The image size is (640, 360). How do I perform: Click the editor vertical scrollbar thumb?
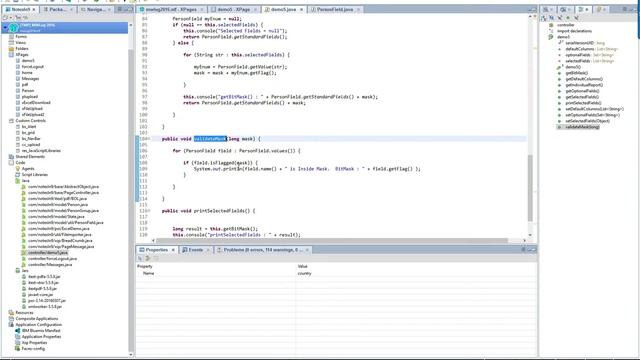click(530, 188)
